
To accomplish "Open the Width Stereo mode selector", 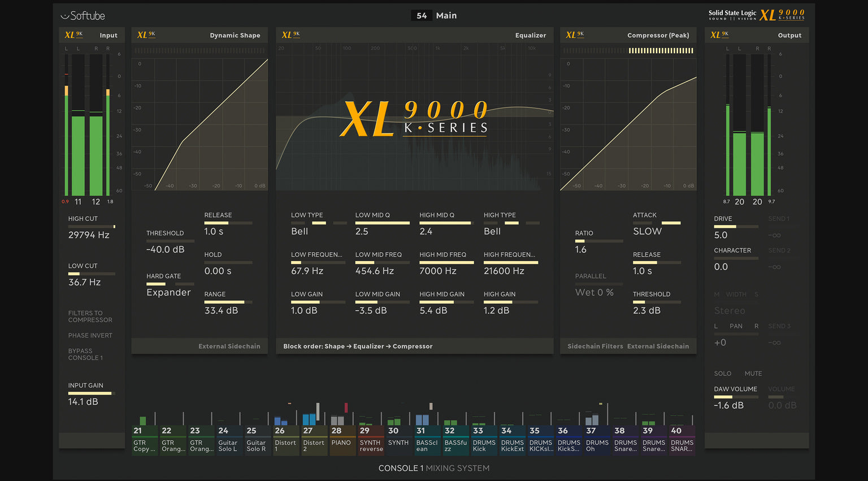I will [730, 310].
